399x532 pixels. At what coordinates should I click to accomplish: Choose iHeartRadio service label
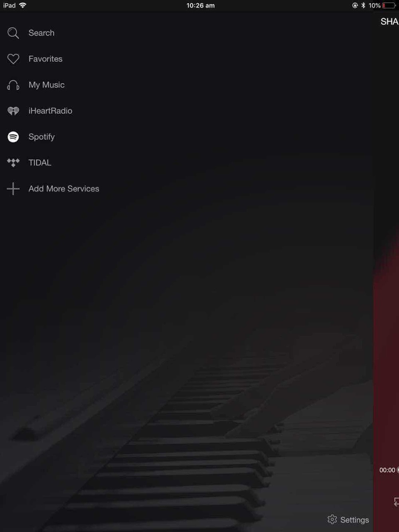point(50,111)
